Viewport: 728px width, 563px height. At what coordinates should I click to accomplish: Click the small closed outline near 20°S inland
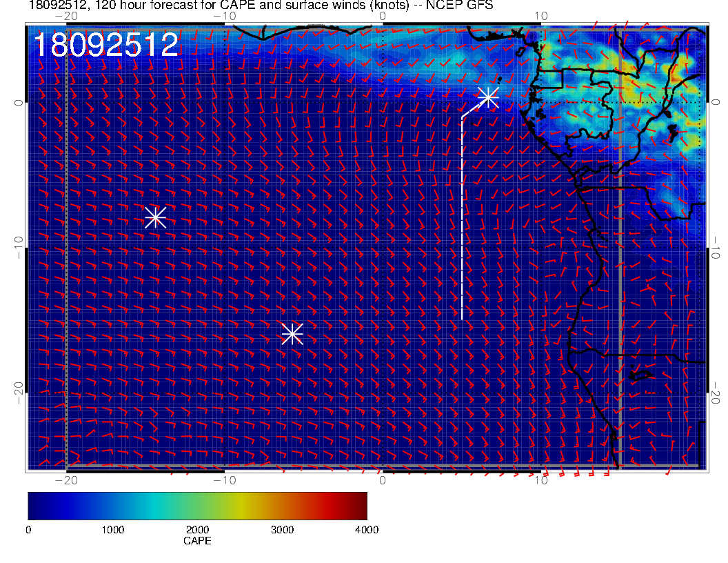[x=640, y=375]
